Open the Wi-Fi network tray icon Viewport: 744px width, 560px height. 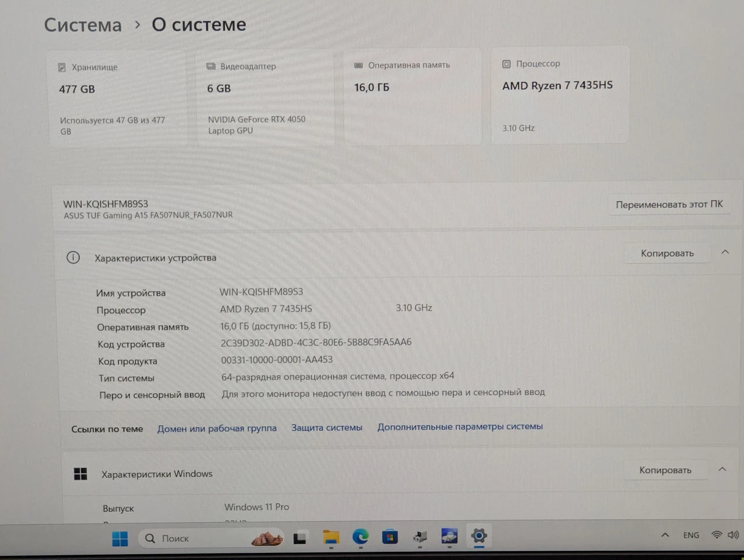click(x=717, y=535)
